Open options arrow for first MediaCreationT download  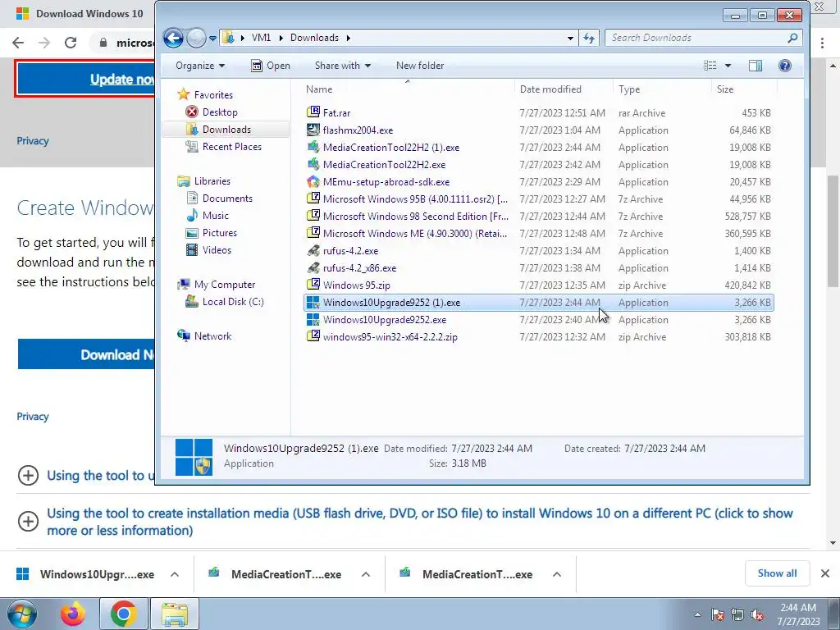click(366, 574)
